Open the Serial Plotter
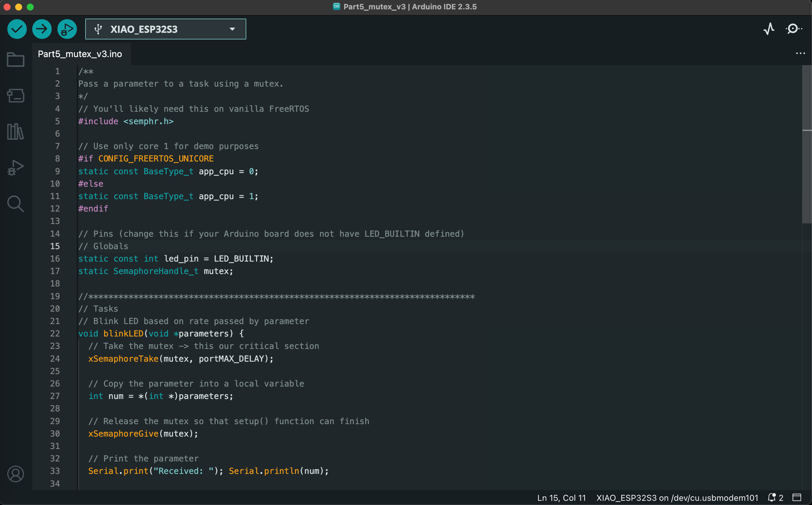The width and height of the screenshot is (812, 505). (x=769, y=29)
